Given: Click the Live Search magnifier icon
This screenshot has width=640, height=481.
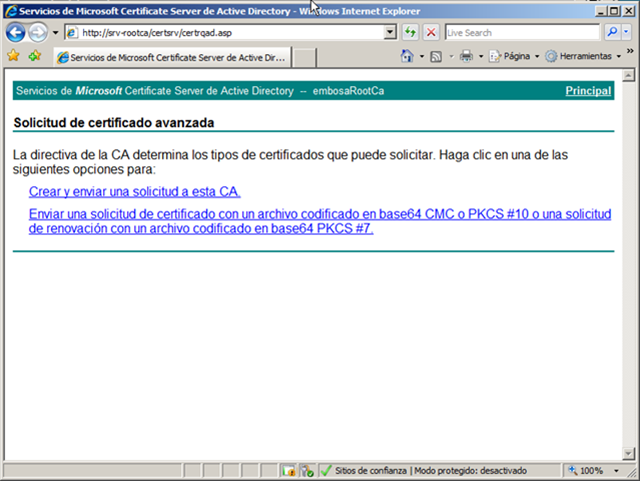Looking at the screenshot, I should coord(611,33).
